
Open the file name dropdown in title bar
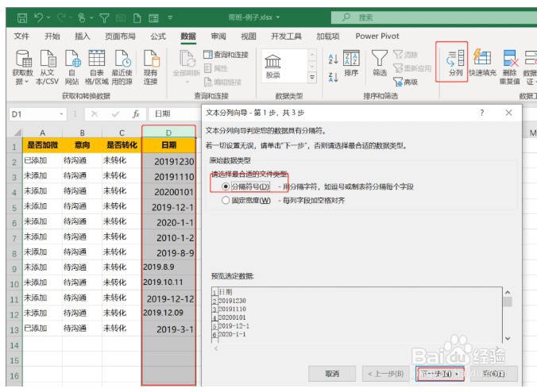(x=278, y=17)
